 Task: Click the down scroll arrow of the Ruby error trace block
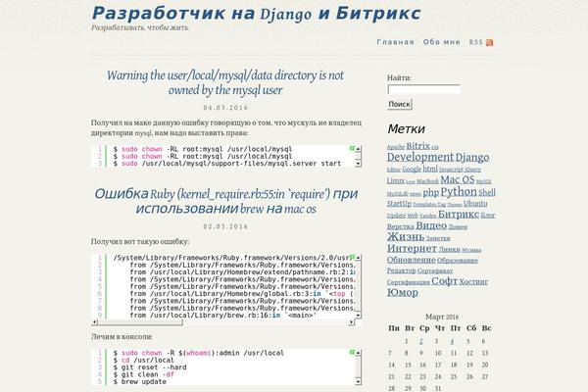pos(358,316)
